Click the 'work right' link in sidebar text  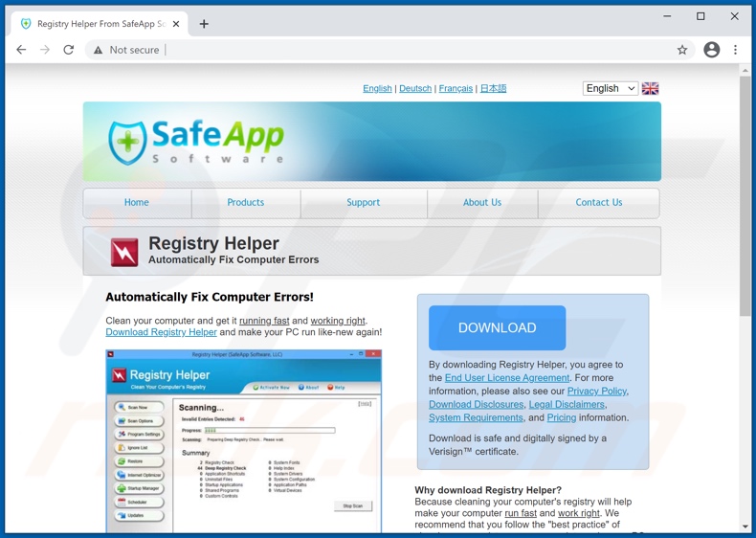(579, 513)
